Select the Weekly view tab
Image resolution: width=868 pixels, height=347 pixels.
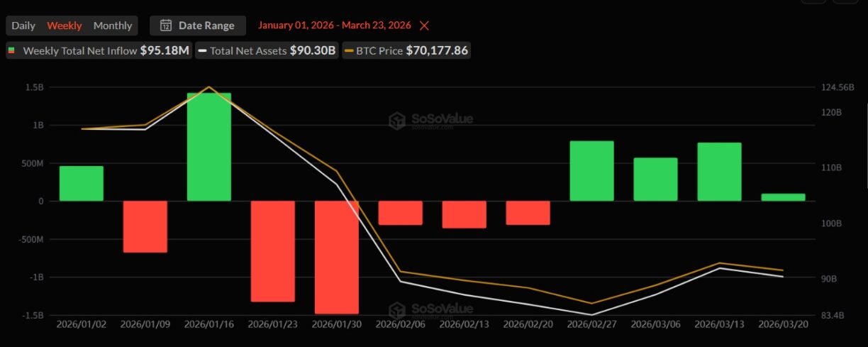click(65, 26)
